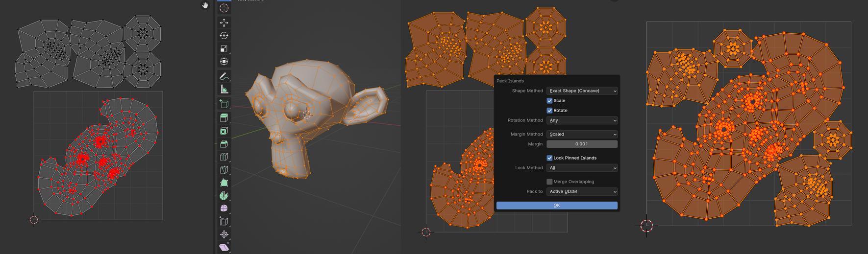Toggle the Rotate checkbox

click(549, 110)
